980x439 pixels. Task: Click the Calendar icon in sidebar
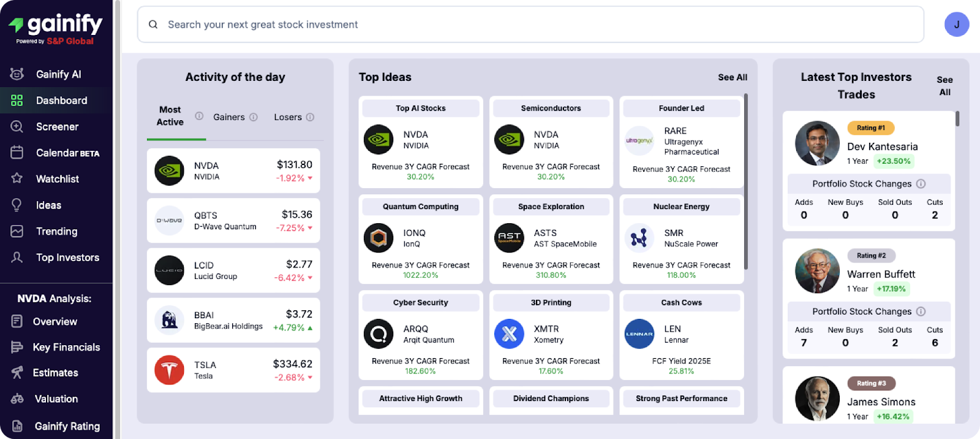pos(17,153)
